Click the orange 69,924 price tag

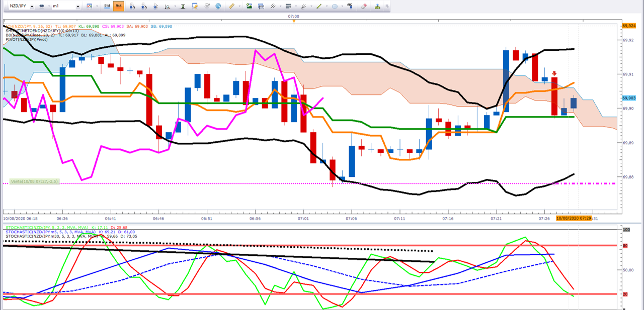coord(629,25)
